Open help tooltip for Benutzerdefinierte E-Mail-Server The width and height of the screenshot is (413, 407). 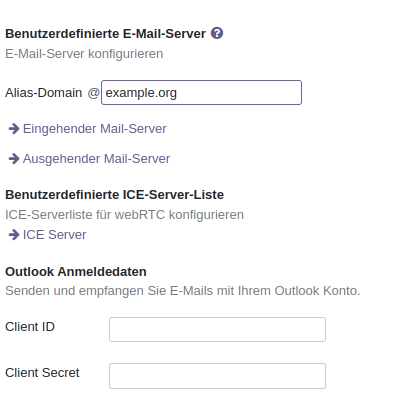click(x=217, y=33)
